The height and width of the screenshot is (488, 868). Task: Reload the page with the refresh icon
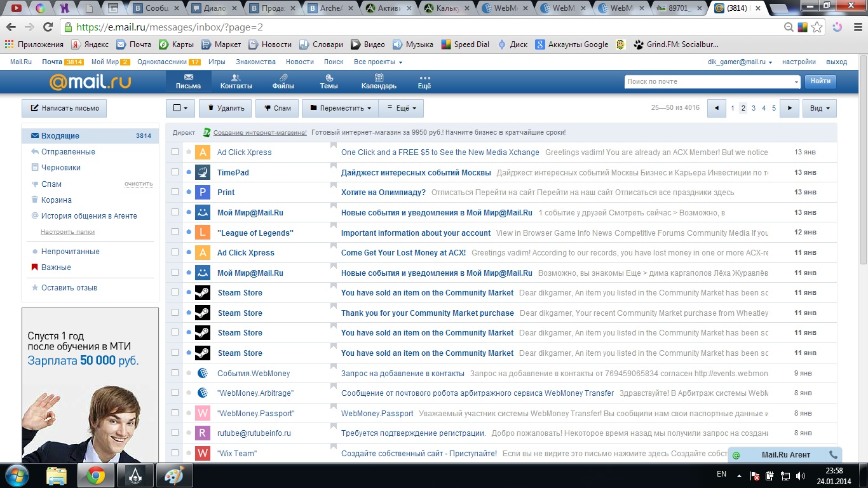(48, 27)
